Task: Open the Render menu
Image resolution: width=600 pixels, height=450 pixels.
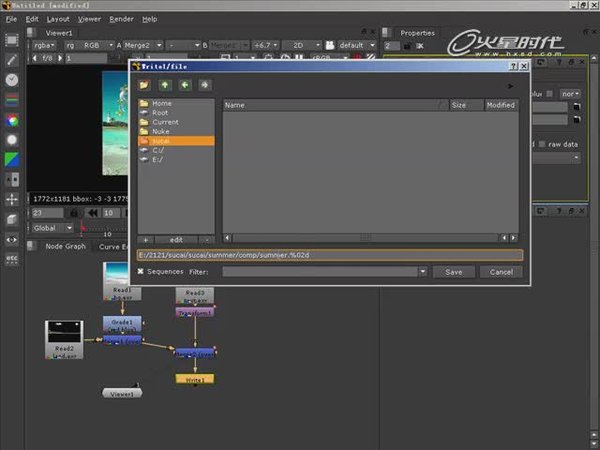Action: click(x=121, y=19)
